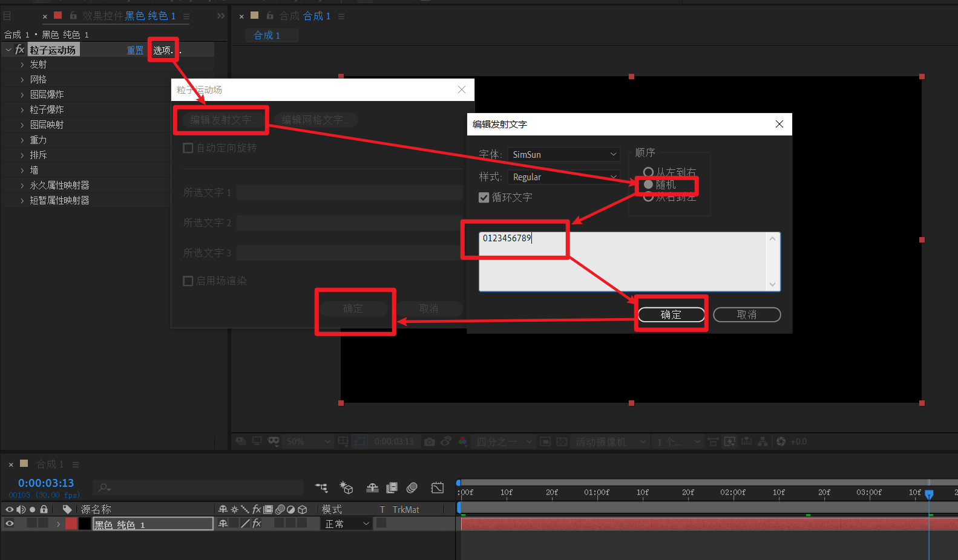Toggle the 自动定向旋转 checkbox
This screenshot has height=560, width=958.
tap(188, 148)
